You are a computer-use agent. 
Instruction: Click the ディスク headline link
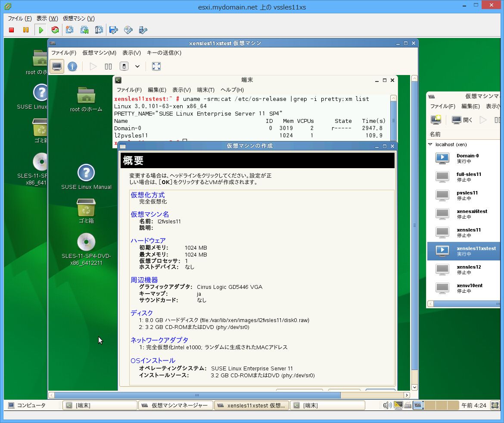pyautogui.click(x=142, y=313)
